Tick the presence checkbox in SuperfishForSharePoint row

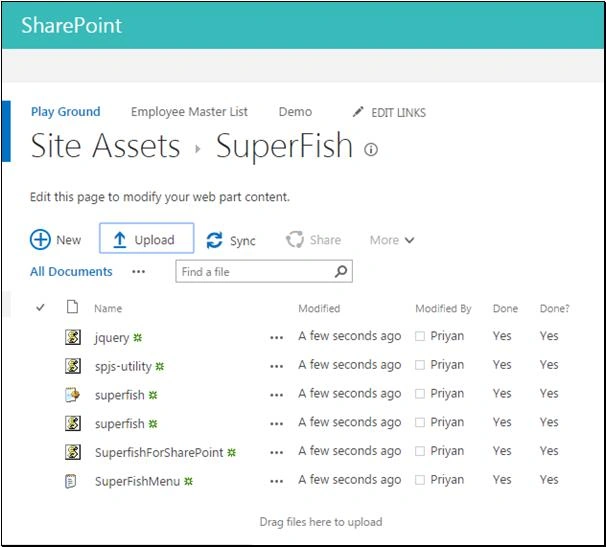pos(420,451)
